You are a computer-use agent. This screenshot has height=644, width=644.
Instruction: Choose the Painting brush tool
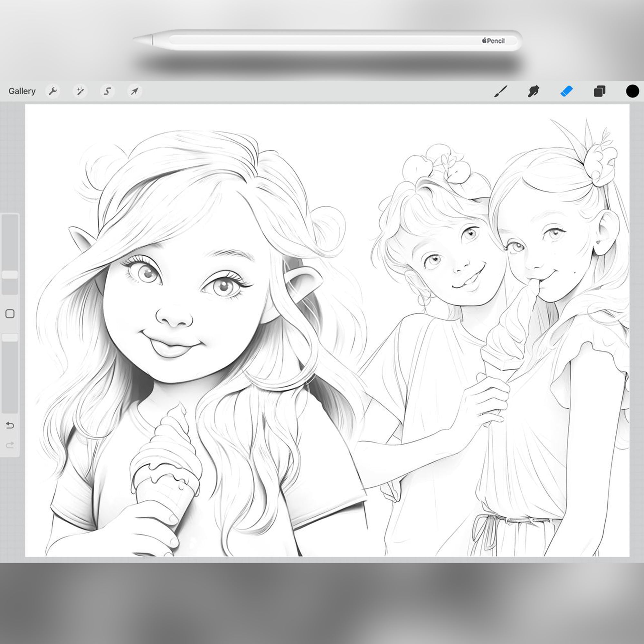tap(501, 91)
